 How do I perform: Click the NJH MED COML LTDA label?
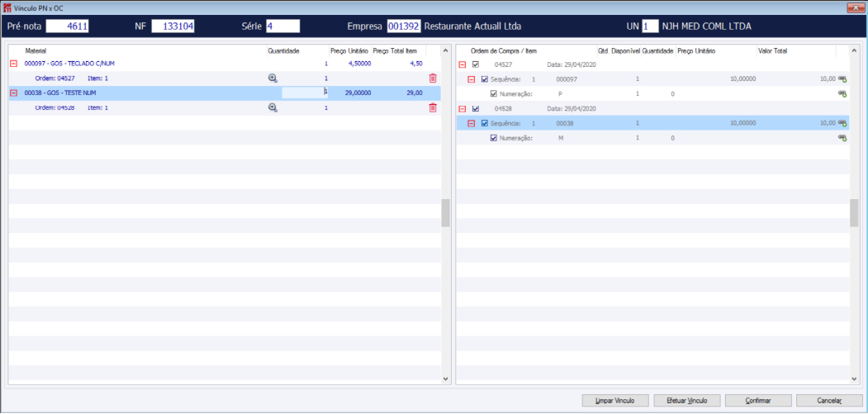[706, 26]
